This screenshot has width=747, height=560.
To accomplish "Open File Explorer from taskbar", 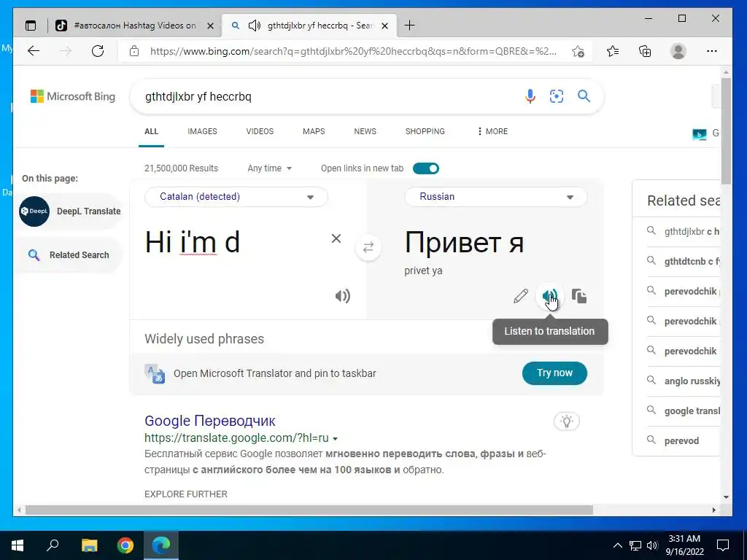I will [x=89, y=545].
